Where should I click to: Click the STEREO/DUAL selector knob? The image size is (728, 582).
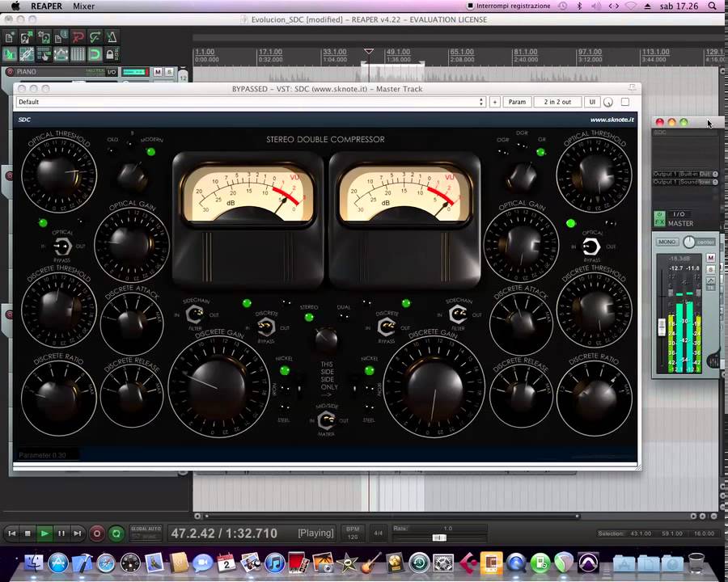[x=326, y=340]
